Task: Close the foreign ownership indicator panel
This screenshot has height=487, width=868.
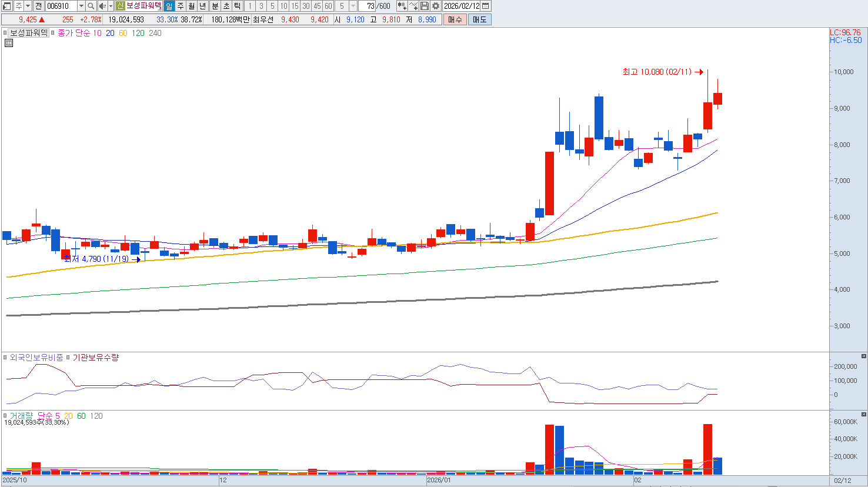Action: point(863,356)
